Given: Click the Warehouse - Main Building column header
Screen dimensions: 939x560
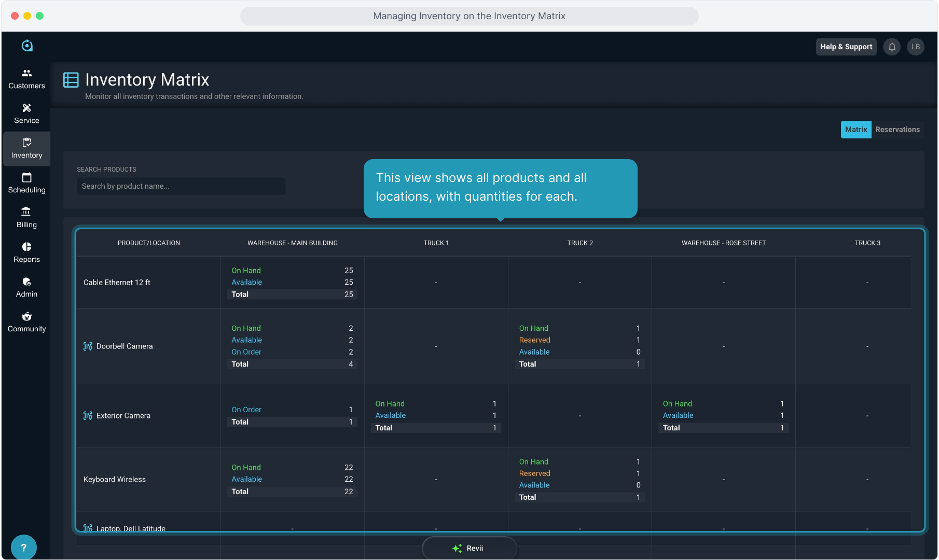Looking at the screenshot, I should coord(292,243).
